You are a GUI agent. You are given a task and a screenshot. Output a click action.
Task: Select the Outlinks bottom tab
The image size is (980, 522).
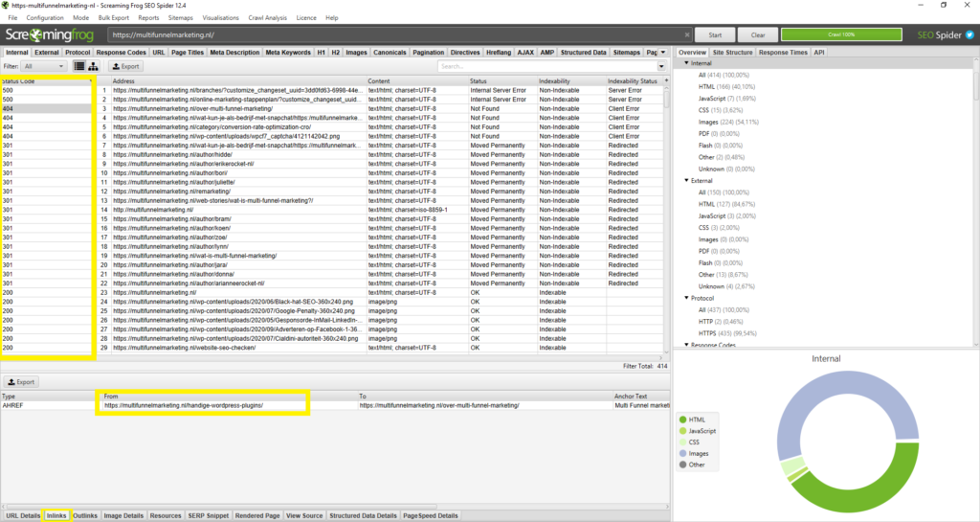(85, 515)
